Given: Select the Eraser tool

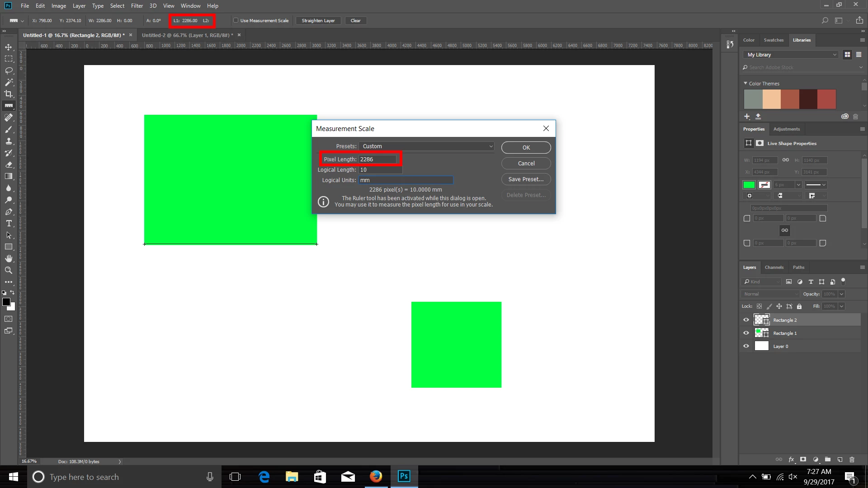Looking at the screenshot, I should pos(9,165).
